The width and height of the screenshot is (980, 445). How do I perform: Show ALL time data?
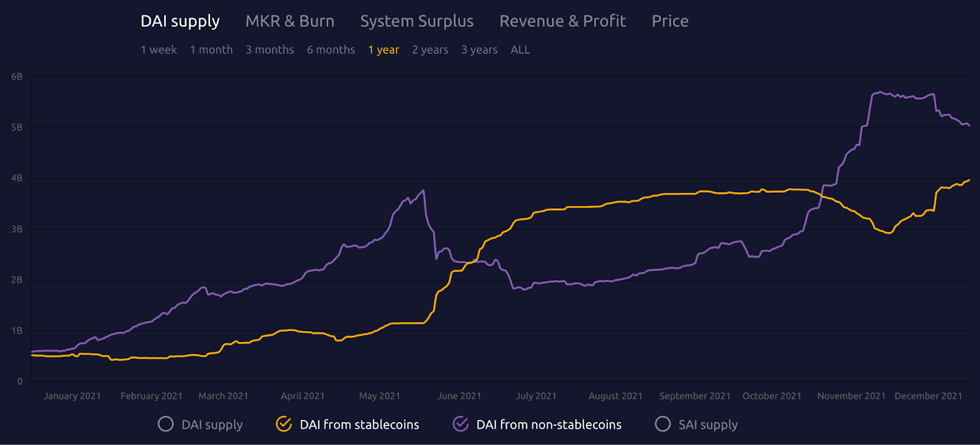[520, 50]
